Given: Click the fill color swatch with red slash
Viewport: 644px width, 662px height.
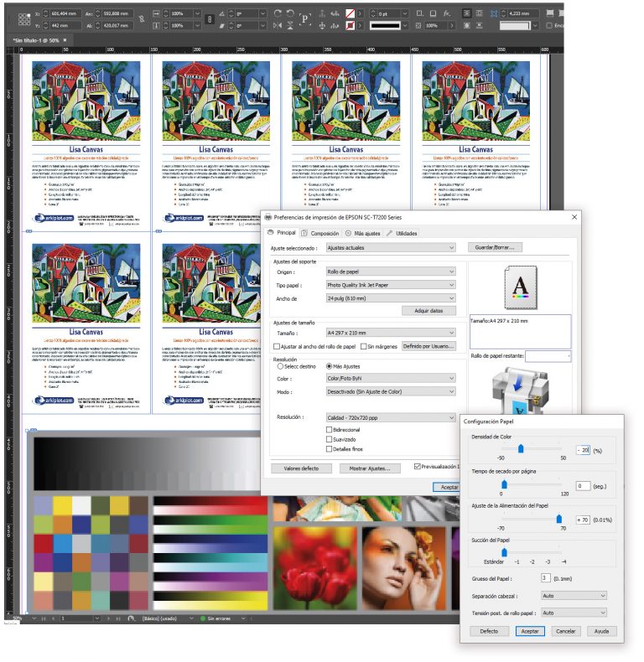Looking at the screenshot, I should tap(350, 13).
